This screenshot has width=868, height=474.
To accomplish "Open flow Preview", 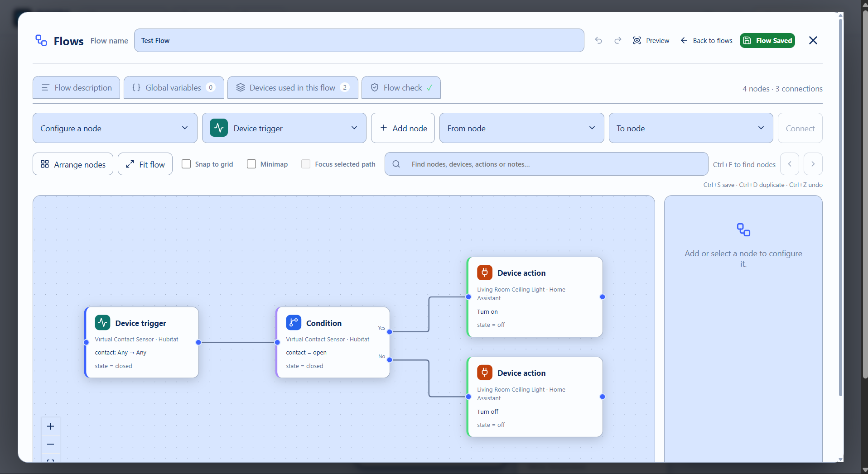I will point(651,41).
